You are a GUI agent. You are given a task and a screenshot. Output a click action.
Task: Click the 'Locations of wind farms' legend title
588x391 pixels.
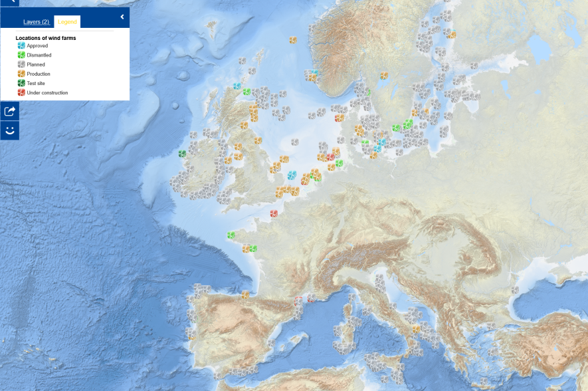[46, 38]
